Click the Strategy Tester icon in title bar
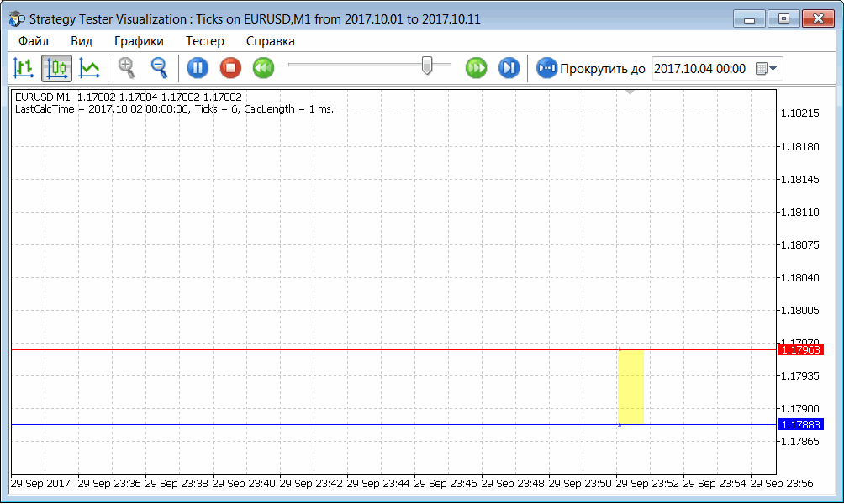The width and height of the screenshot is (844, 504). tap(13, 17)
